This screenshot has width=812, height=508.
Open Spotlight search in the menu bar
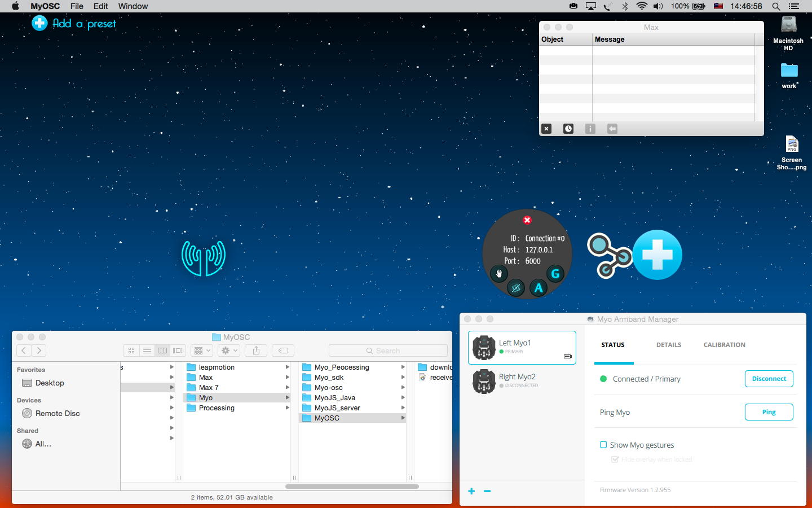coord(776,6)
